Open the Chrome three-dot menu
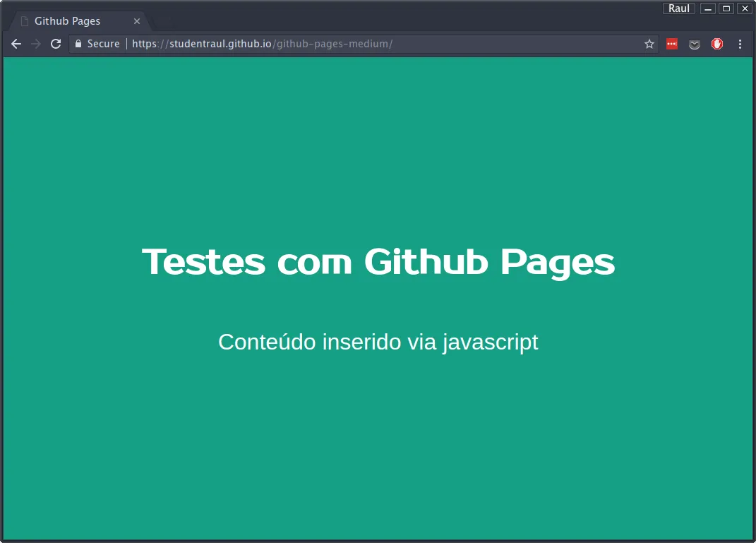The width and height of the screenshot is (756, 543). (x=740, y=44)
